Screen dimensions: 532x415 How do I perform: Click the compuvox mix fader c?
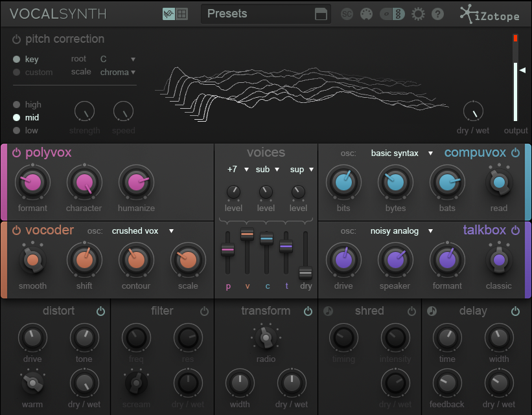266,239
